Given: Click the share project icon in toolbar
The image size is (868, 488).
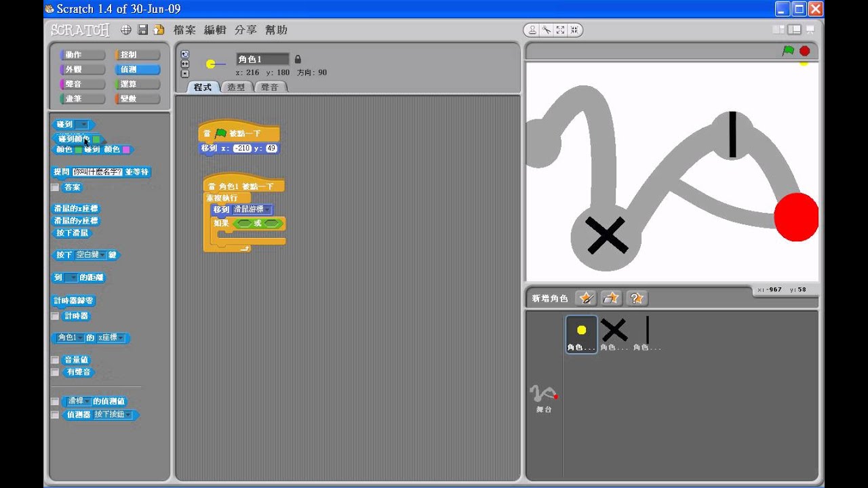Looking at the screenshot, I should tap(159, 30).
